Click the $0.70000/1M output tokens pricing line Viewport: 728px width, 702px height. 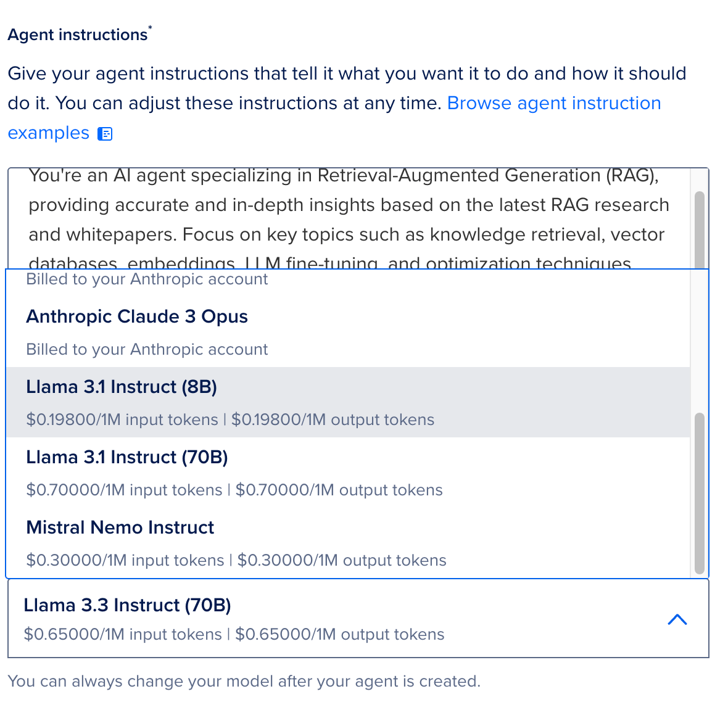[339, 490]
